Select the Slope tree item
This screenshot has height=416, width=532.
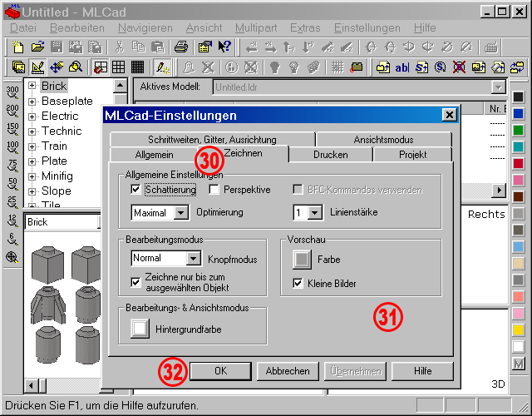(57, 191)
